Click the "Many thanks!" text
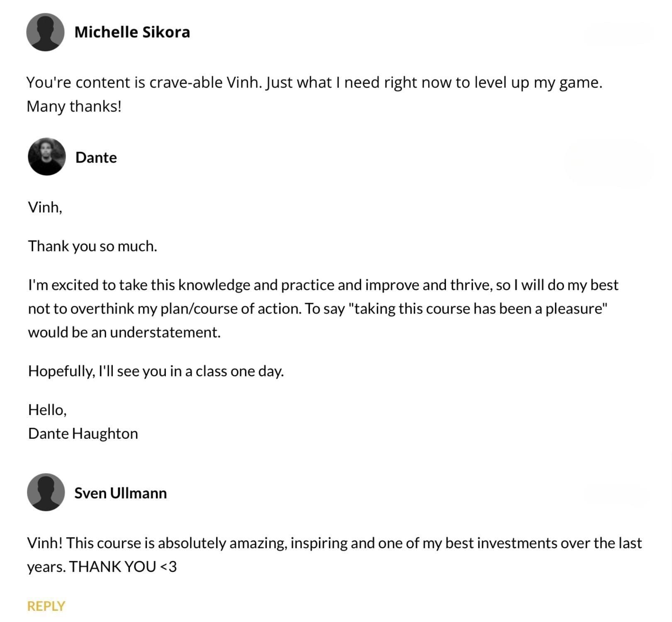Screen dimensions: 672x622 click(x=74, y=106)
